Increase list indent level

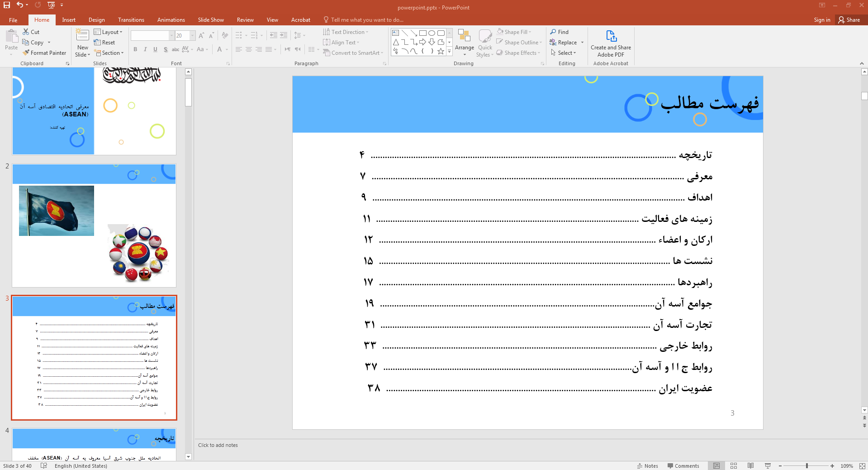[x=284, y=35]
